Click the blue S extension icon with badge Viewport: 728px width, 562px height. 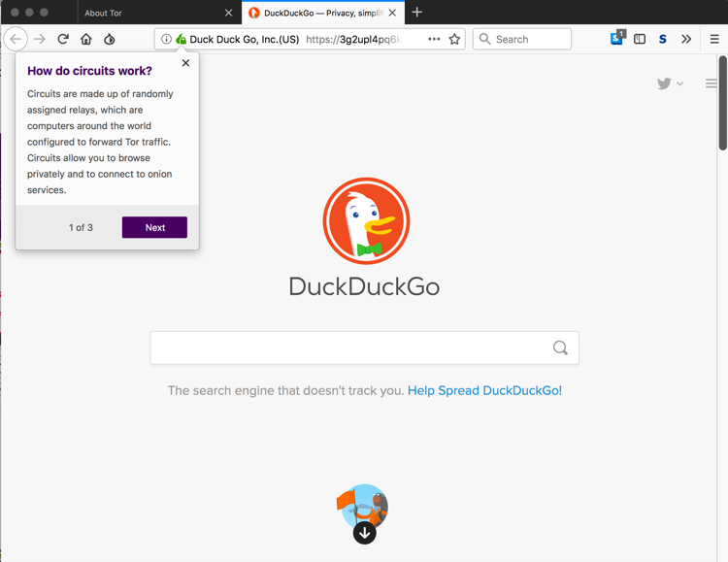tap(618, 38)
